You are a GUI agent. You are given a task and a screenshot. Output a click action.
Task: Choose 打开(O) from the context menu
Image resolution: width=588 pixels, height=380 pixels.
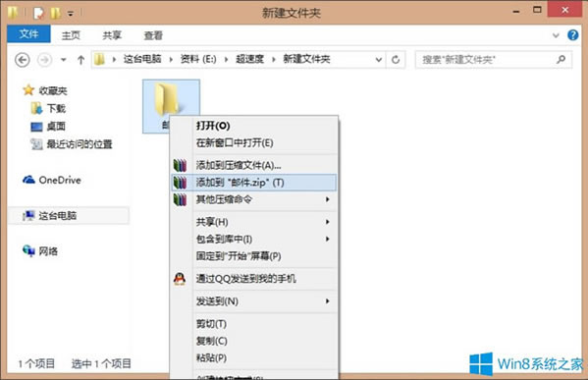(254, 126)
